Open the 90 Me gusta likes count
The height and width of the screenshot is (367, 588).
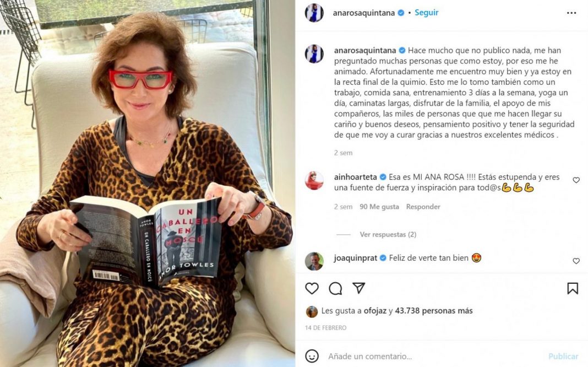[x=379, y=207]
